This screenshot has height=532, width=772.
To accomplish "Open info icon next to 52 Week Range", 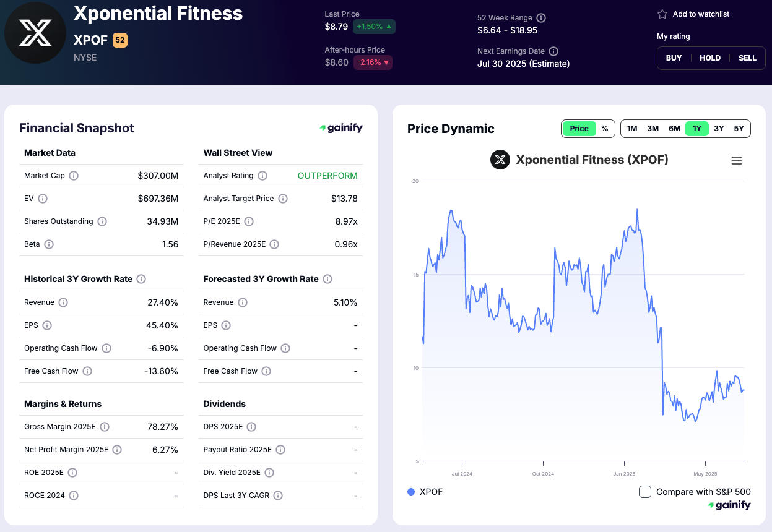I will (541, 18).
